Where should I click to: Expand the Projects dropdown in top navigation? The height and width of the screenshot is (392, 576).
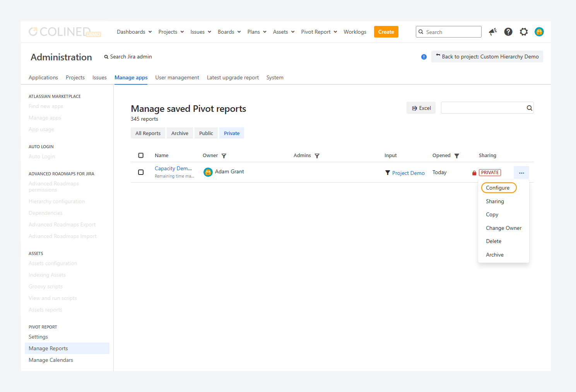(x=171, y=32)
